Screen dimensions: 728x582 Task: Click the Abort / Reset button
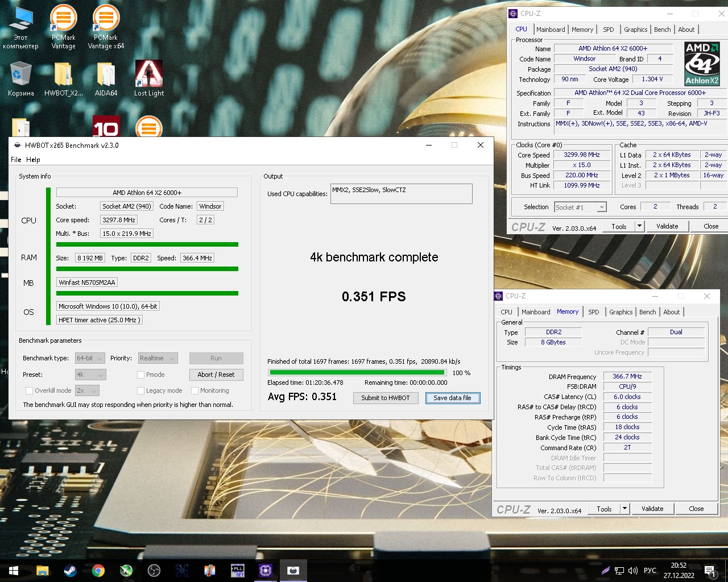coord(216,375)
